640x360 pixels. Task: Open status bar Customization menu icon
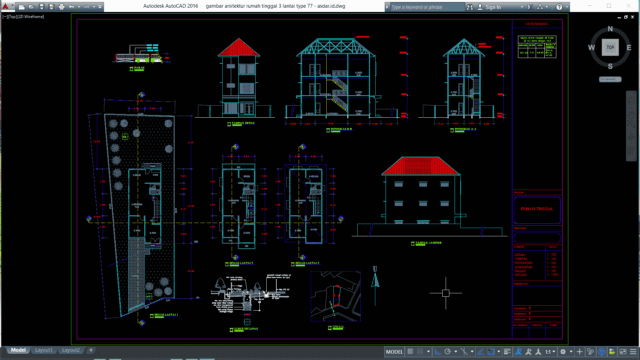pos(633,351)
